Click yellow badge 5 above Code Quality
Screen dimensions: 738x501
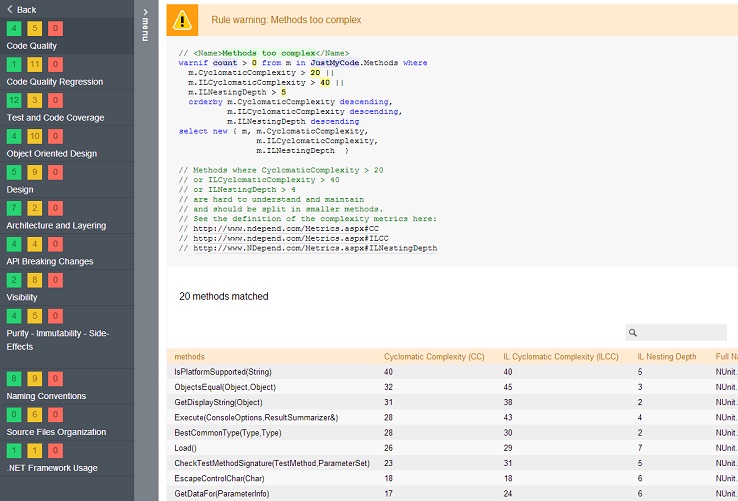[34, 28]
